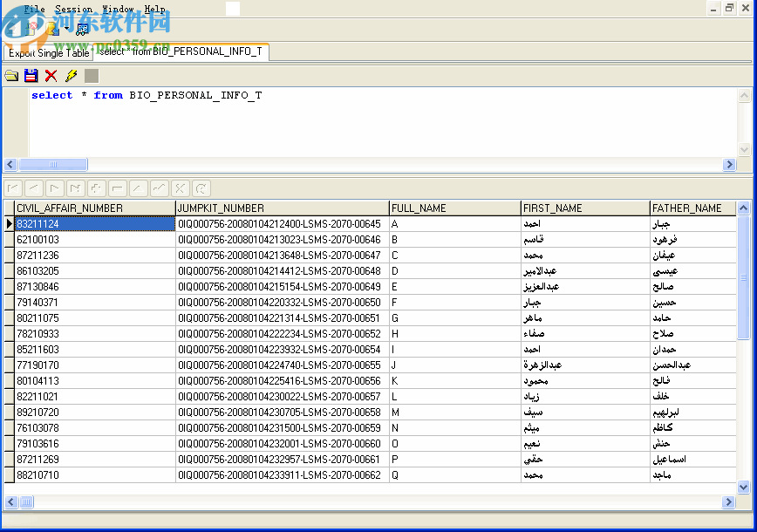Select cell 86103205
The image size is (757, 532).
(x=94, y=271)
